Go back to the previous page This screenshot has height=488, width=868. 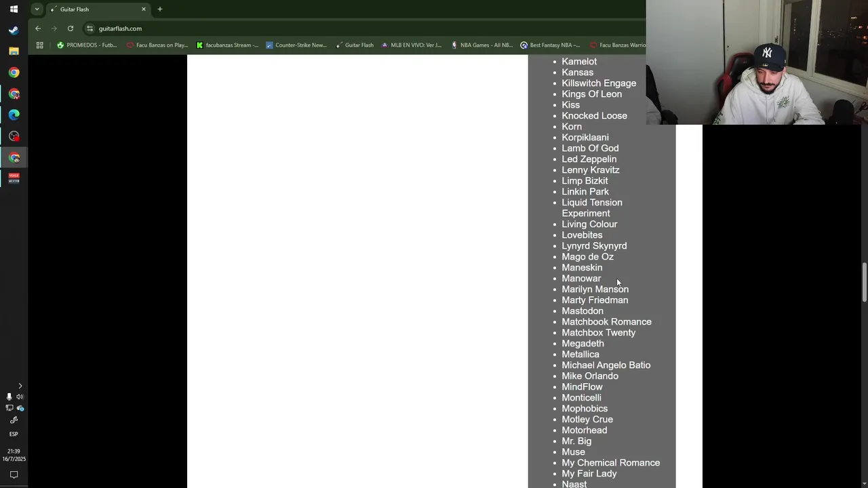pyautogui.click(x=38, y=28)
